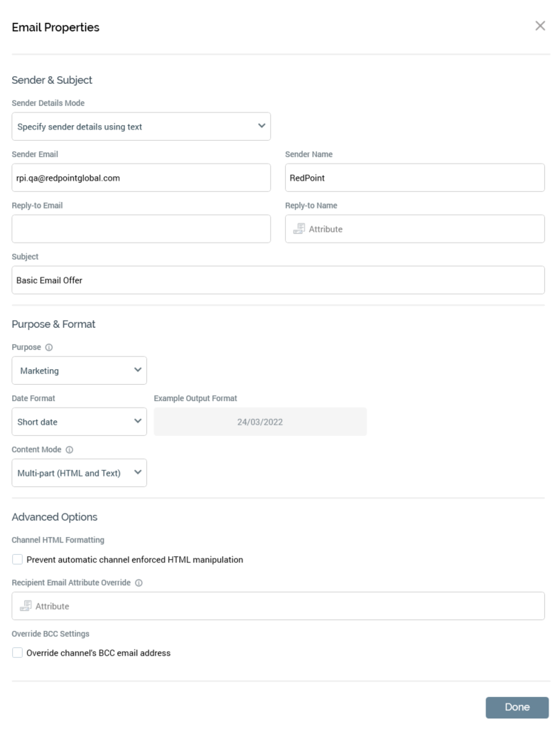Enable Prevent automatic channel enforced HTML manipulation
560x739 pixels.
18,560
